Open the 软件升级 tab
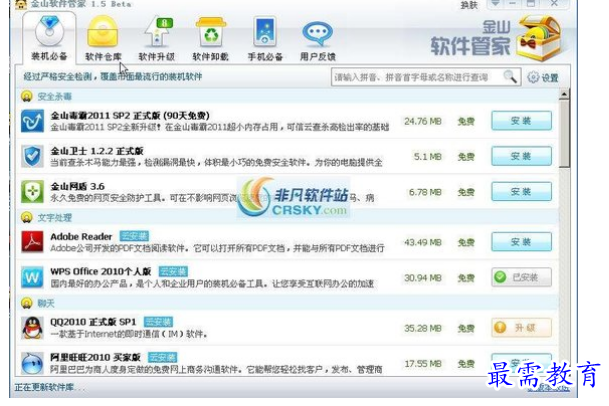The width and height of the screenshot is (609, 406). pos(157,38)
